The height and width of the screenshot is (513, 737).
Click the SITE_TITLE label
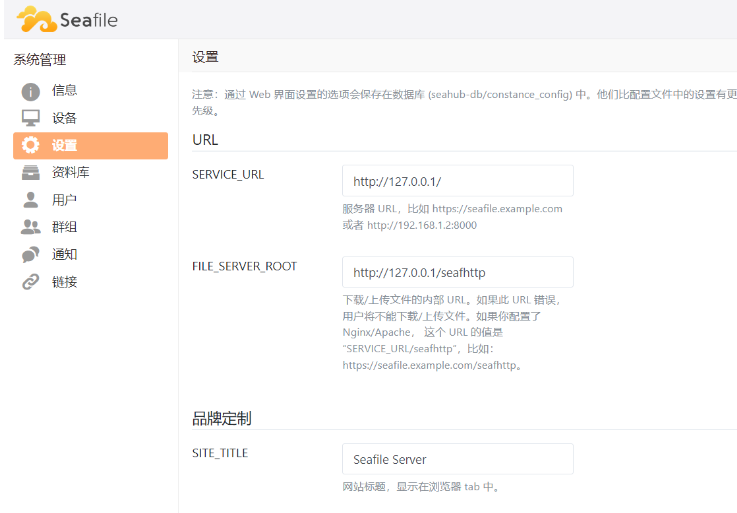[x=220, y=453]
